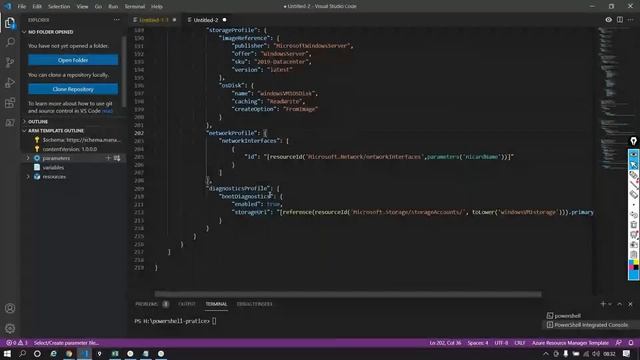The height and width of the screenshot is (360, 640).
Task: Open Azure Resource Manager Template language selector
Action: click(570, 343)
